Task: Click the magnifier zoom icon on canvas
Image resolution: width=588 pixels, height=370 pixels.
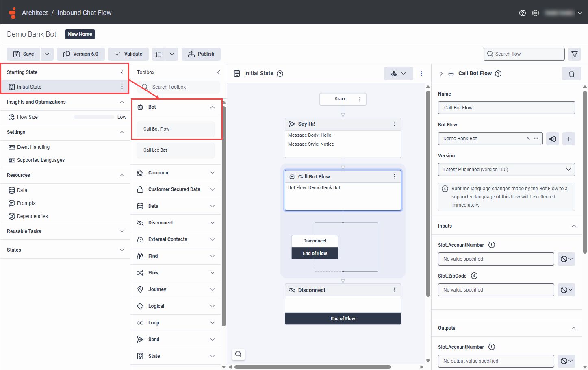Action: click(x=239, y=354)
